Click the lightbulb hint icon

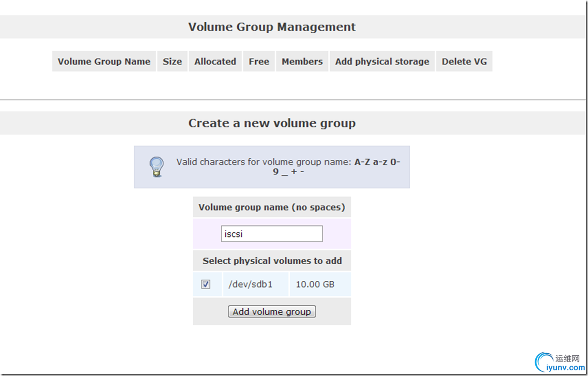[x=157, y=167]
